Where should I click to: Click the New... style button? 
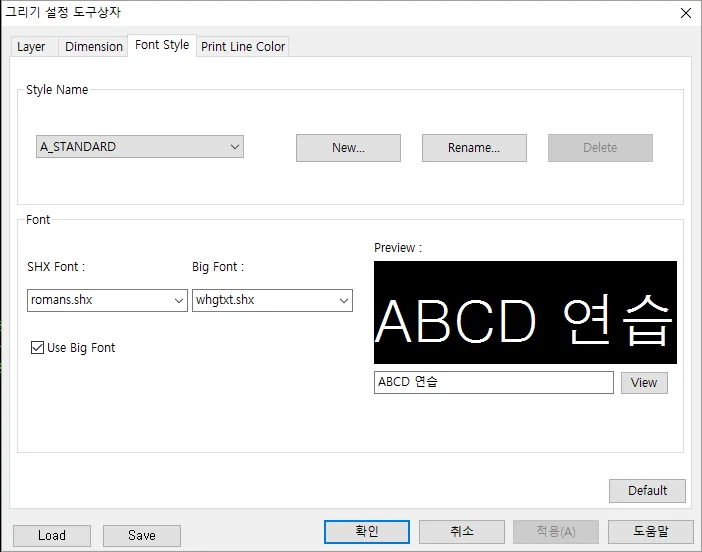tap(348, 148)
